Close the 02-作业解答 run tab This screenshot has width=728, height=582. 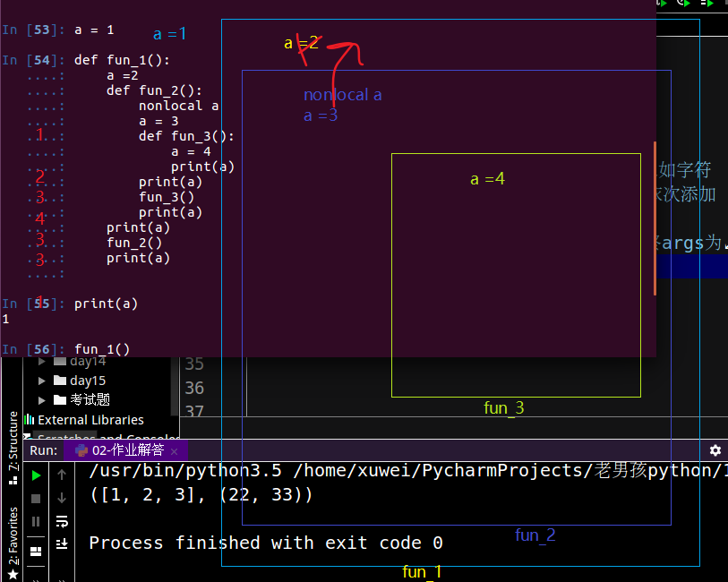click(x=174, y=451)
